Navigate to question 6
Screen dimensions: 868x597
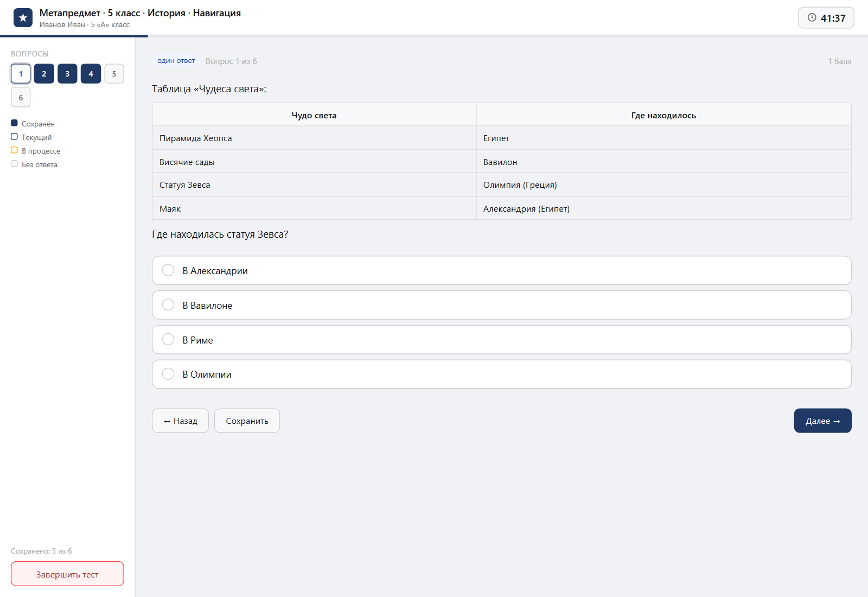point(21,98)
